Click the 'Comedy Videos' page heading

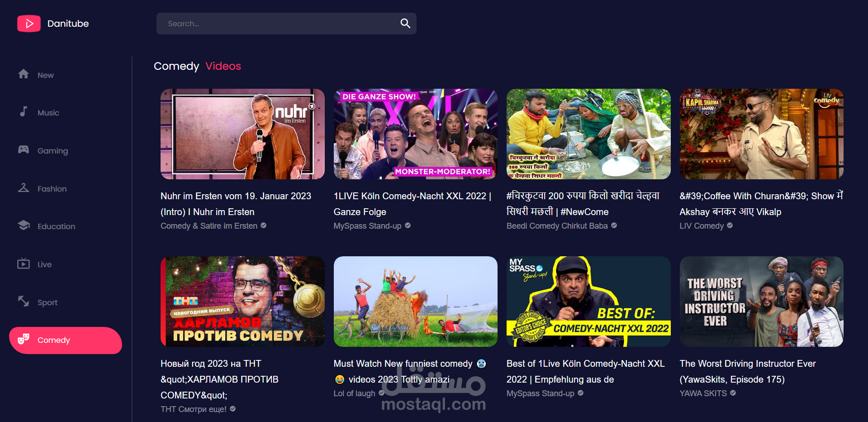[197, 66]
